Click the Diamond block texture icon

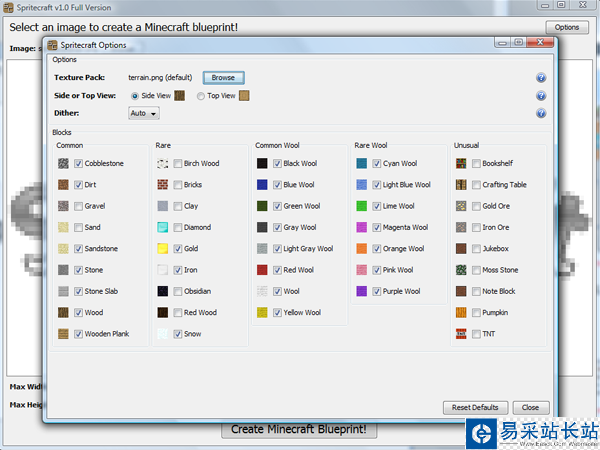163,227
